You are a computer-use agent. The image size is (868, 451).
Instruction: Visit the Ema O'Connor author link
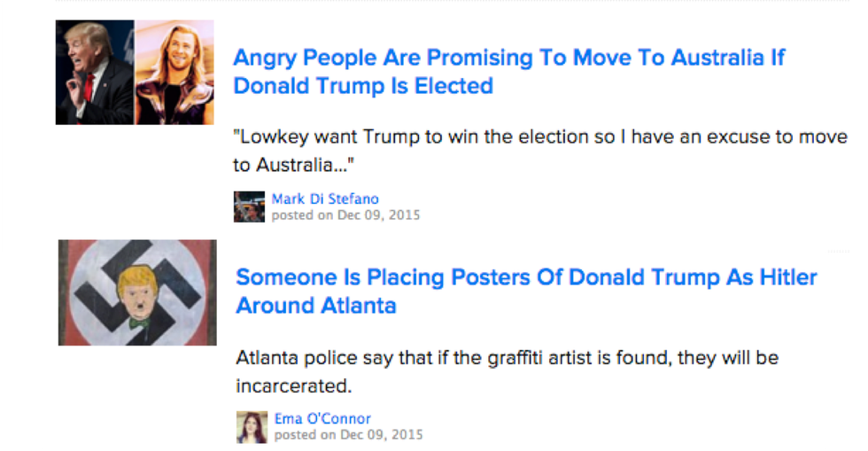point(322,418)
